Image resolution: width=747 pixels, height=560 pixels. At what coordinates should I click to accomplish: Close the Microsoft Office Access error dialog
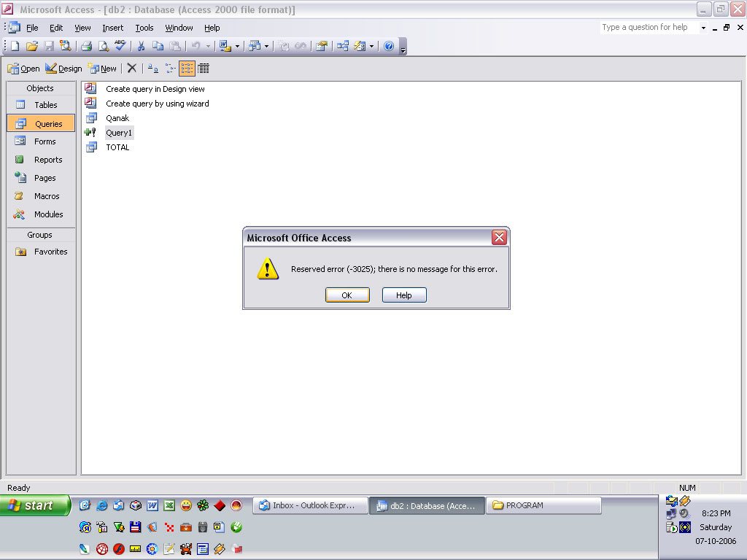(x=499, y=237)
